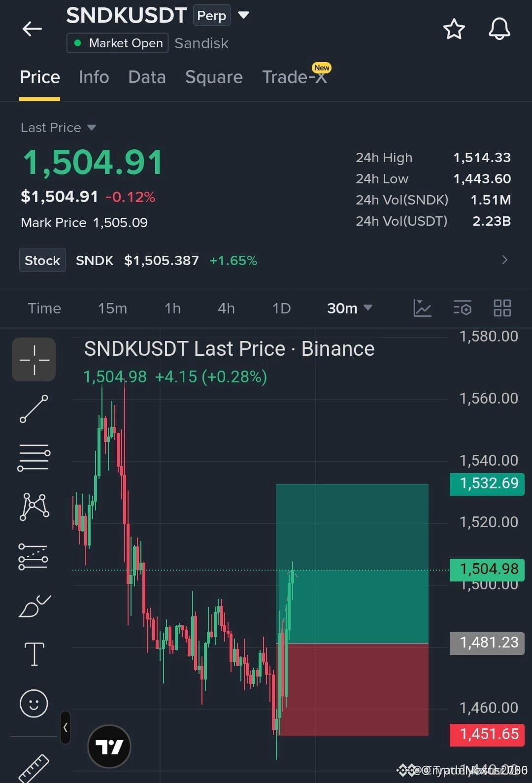Open the SNDK stock details chevron

504,260
